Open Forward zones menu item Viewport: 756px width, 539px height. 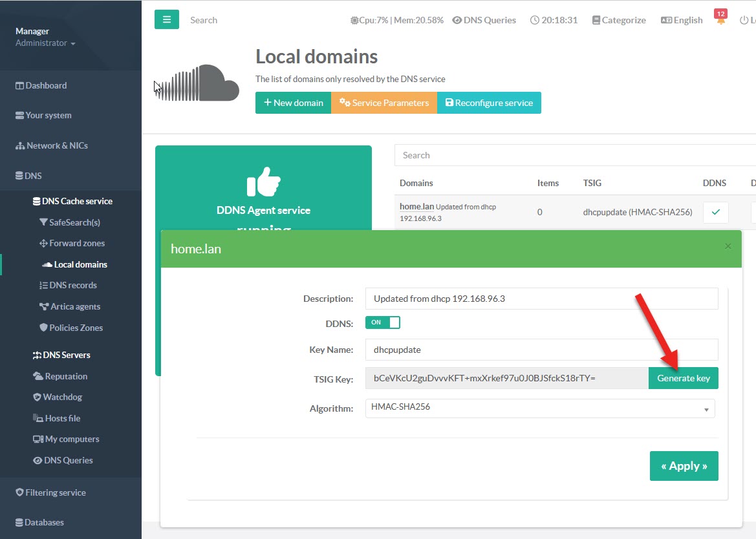[x=76, y=243]
